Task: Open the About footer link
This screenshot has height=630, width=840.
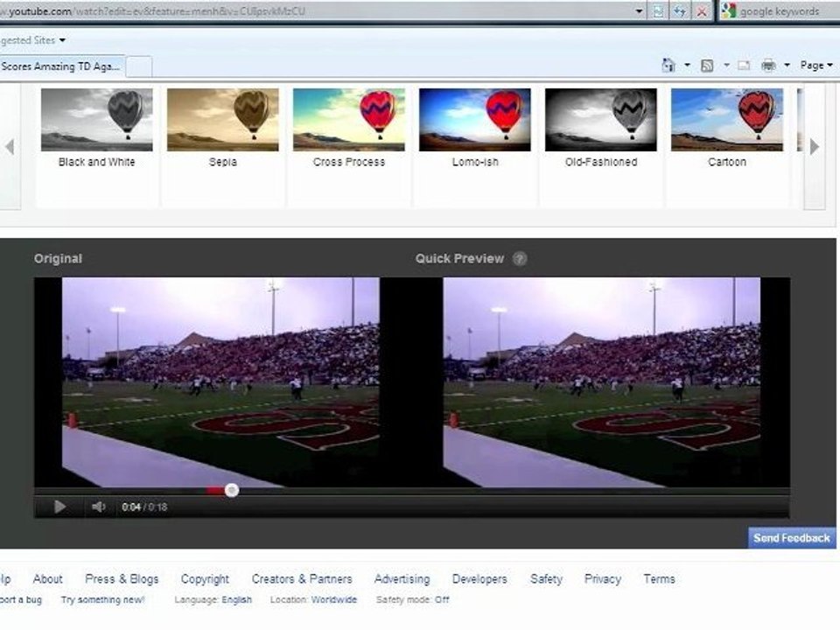Action: tap(47, 579)
